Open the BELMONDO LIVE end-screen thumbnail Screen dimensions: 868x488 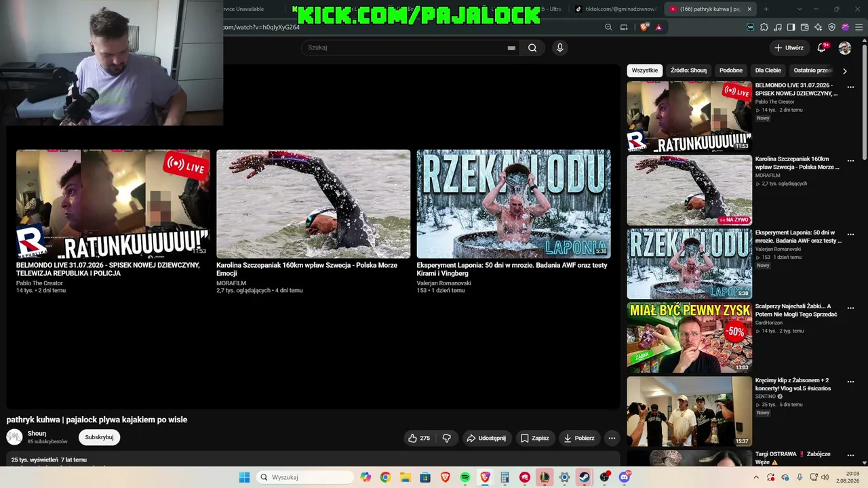click(x=113, y=204)
